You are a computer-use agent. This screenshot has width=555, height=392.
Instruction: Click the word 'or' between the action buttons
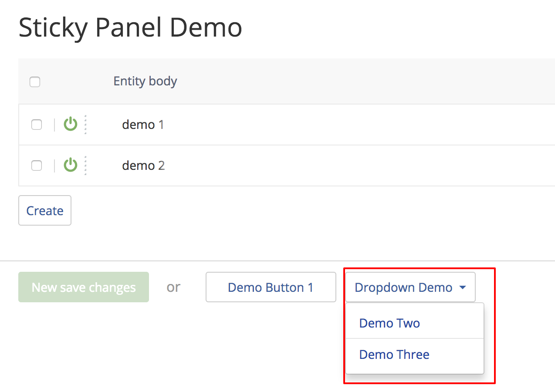173,287
